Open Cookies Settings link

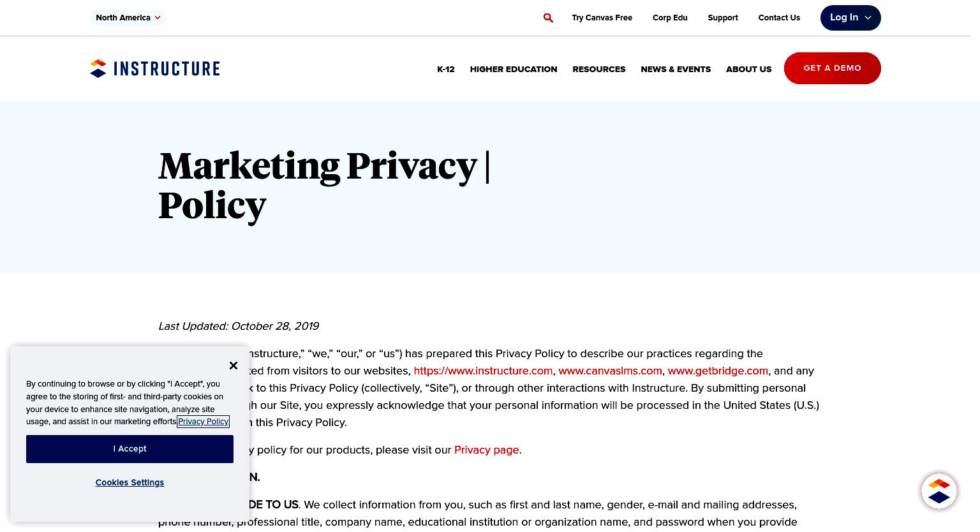pyautogui.click(x=130, y=483)
